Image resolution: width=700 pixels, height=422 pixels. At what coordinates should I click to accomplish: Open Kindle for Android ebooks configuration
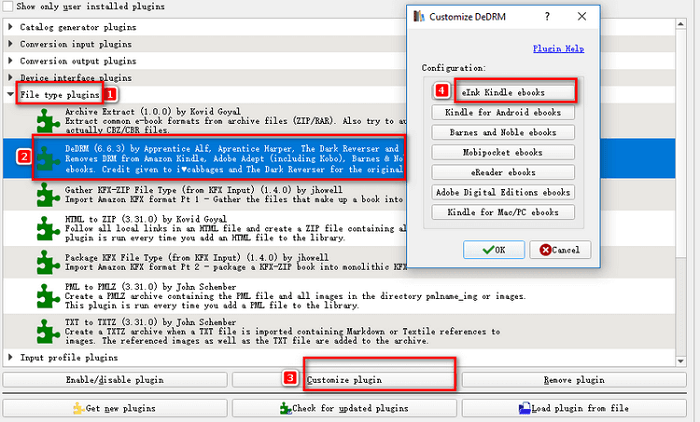(503, 112)
